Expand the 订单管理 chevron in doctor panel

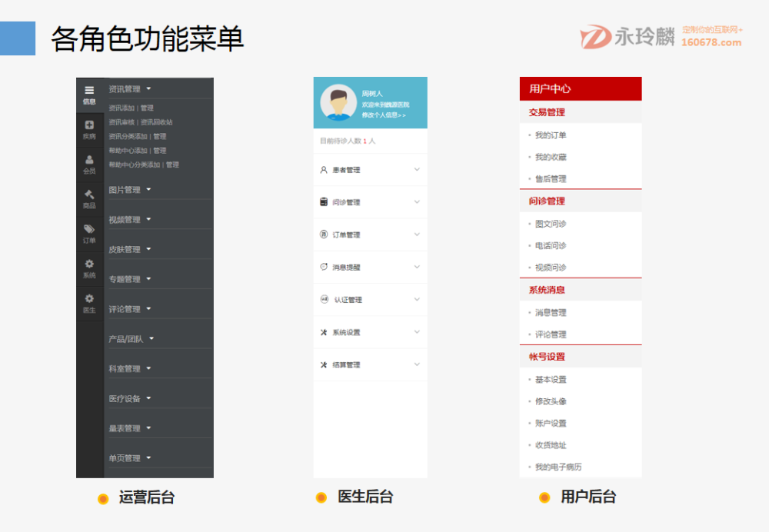point(416,233)
